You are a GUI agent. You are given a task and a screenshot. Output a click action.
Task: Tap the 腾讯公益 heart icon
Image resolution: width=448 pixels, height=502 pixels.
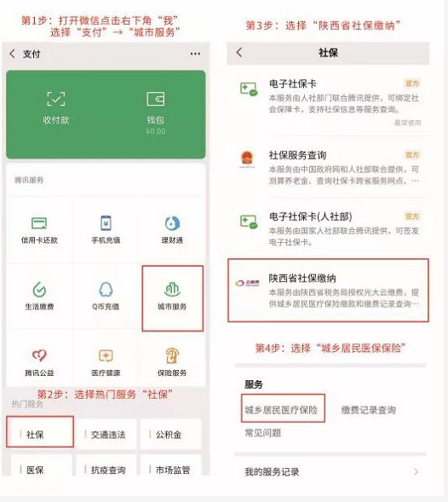[39, 355]
